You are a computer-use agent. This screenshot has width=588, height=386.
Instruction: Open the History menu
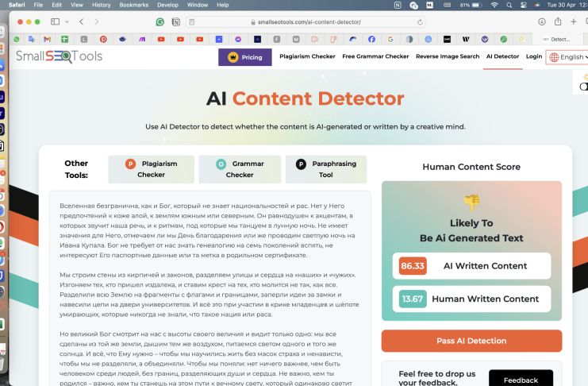102,5
